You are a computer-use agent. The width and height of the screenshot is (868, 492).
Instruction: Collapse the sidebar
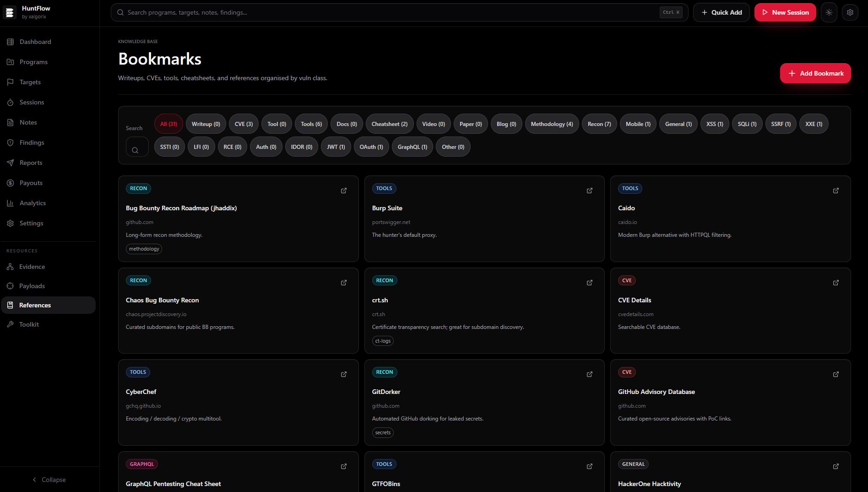point(49,480)
